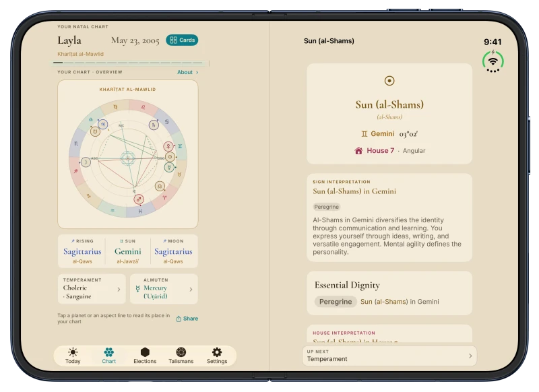Tap the Mercury glyph in the Almuten card
The width and height of the screenshot is (539, 392).
coord(137,288)
